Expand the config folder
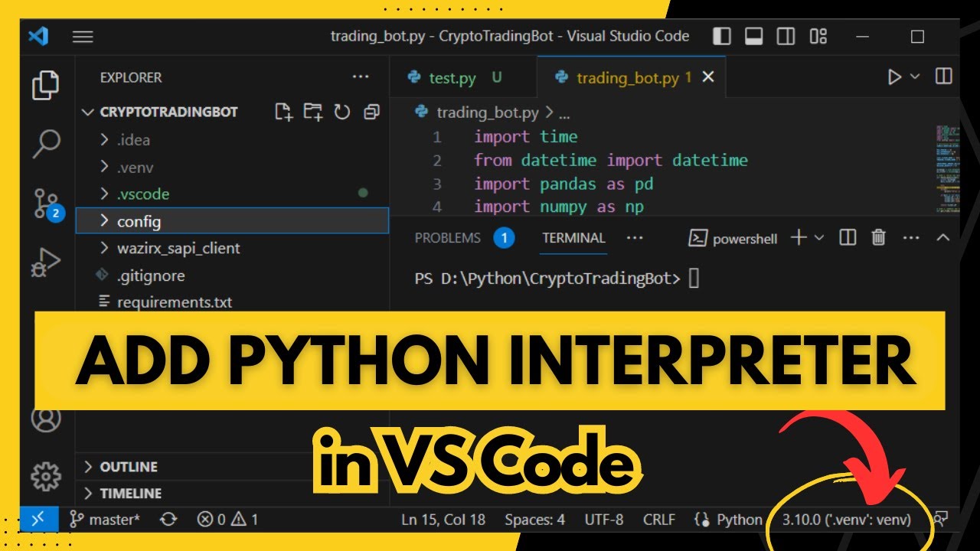The height and width of the screenshot is (551, 980). click(232, 222)
